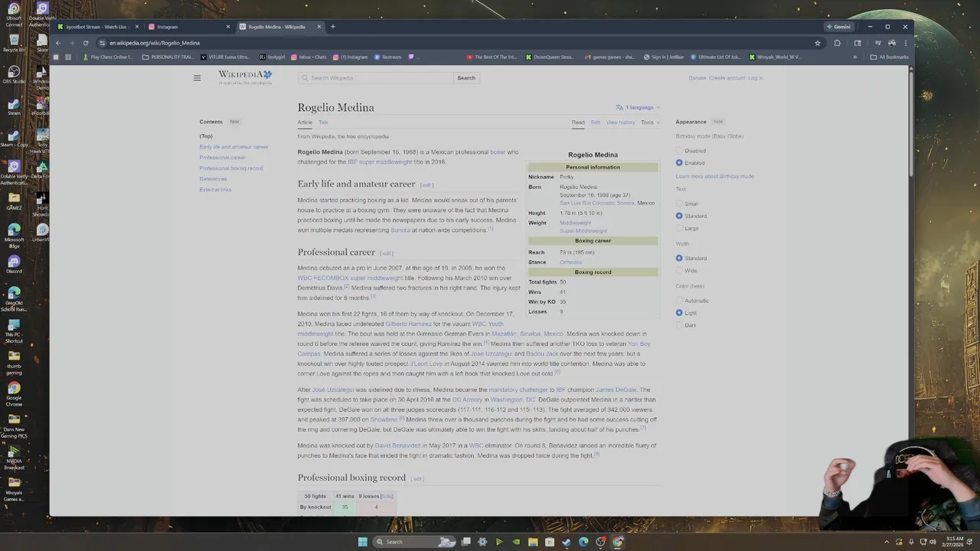Open Chrome icon in taskbar

[618, 542]
